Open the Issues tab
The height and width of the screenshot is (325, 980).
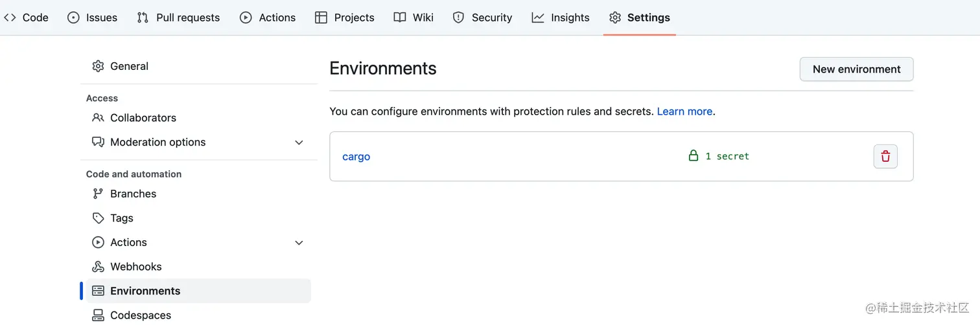(93, 17)
